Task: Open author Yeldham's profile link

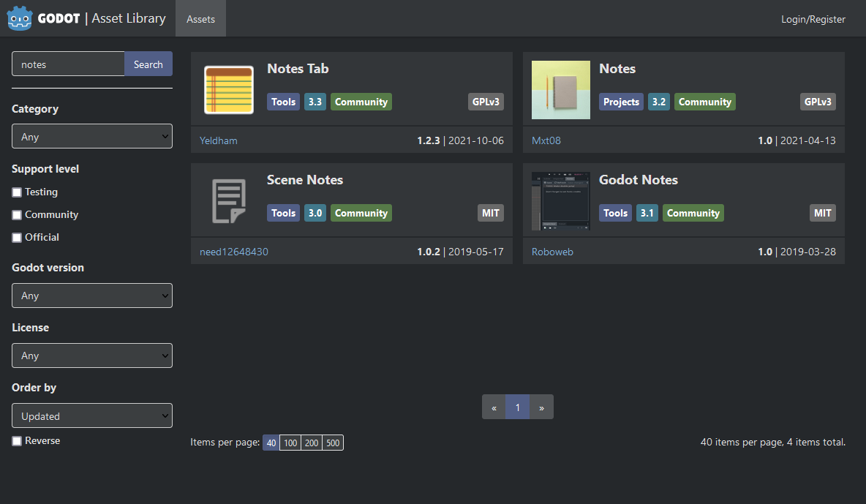Action: click(x=218, y=140)
